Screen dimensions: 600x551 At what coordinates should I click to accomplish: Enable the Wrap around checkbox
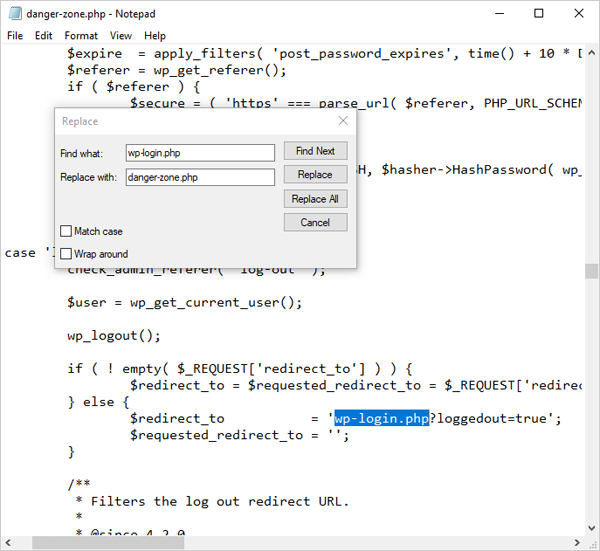click(x=66, y=254)
